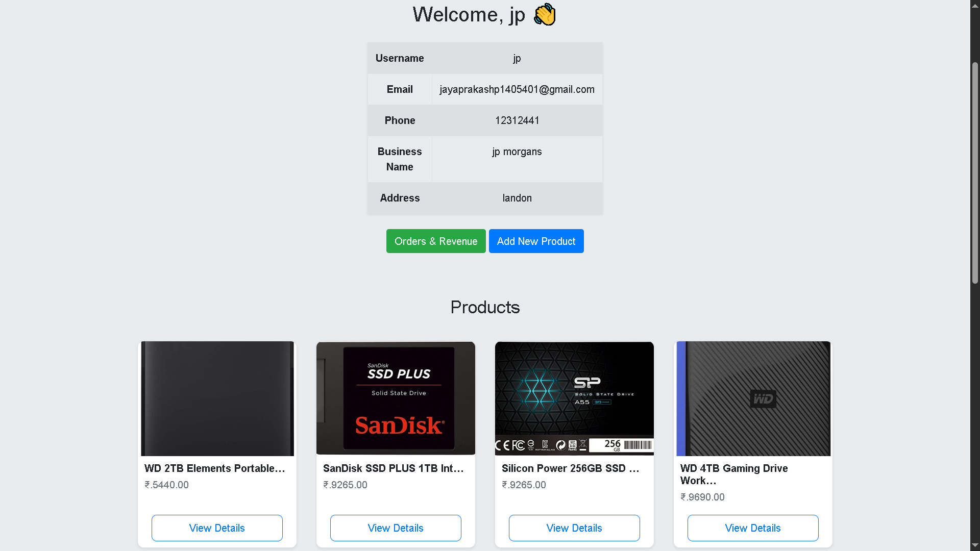Screen dimensions: 980x551
Task: Click View Details for WD 2TB Elements Portable
Action: pos(216,528)
